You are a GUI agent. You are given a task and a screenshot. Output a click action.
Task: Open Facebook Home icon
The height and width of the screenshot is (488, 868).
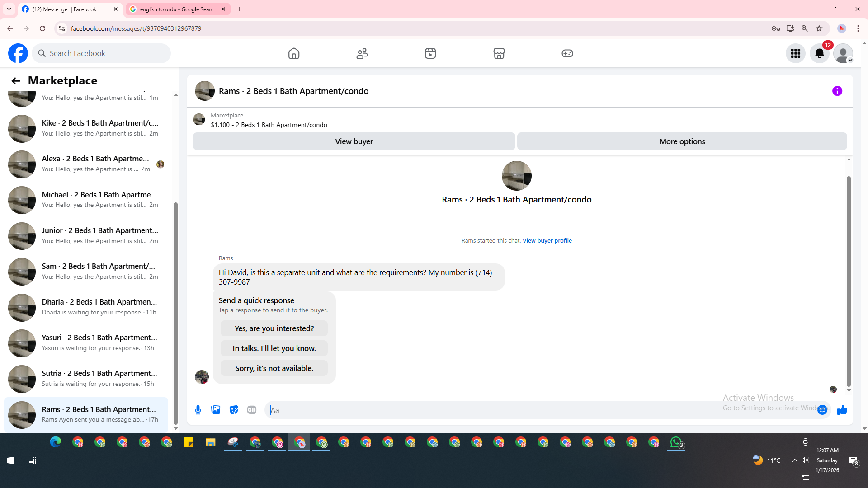294,53
